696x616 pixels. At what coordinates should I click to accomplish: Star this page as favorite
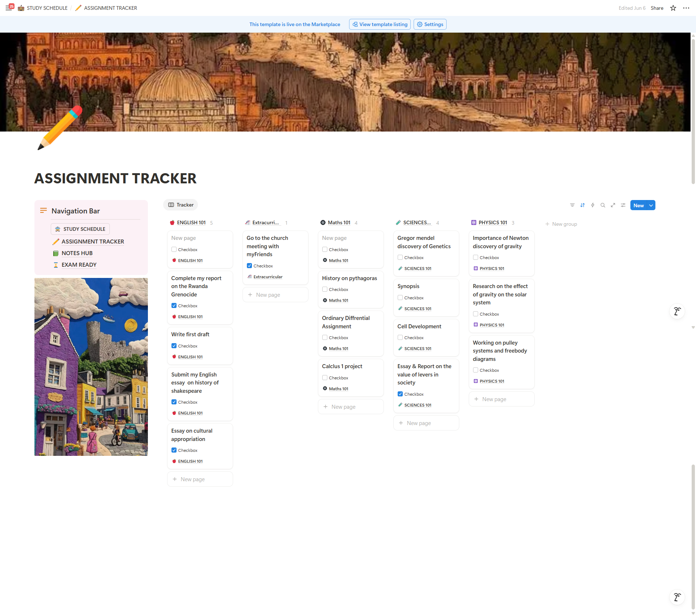673,8
